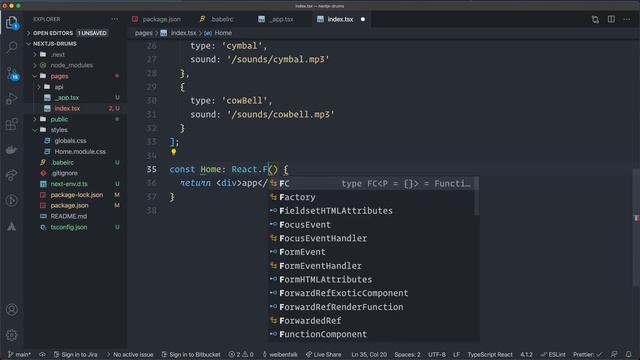640x360 pixels.
Task: Click Sign in to Jira
Action: pyautogui.click(x=76, y=354)
